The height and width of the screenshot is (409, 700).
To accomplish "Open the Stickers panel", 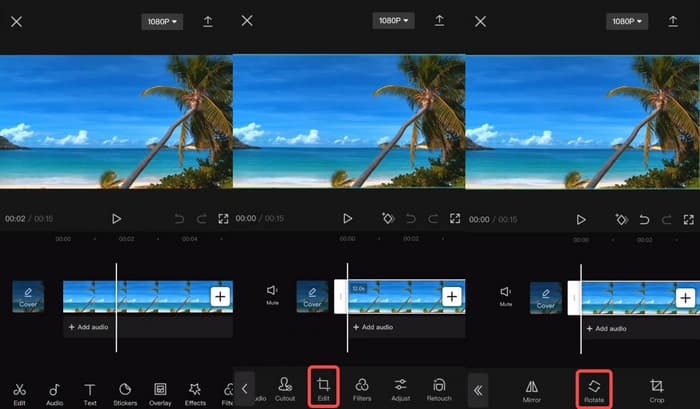I will pos(125,390).
